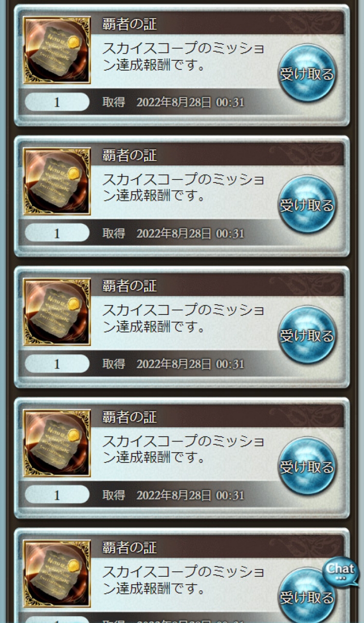Tap the quantity badge on fourth entry
This screenshot has width=364, height=623.
pyautogui.click(x=57, y=495)
